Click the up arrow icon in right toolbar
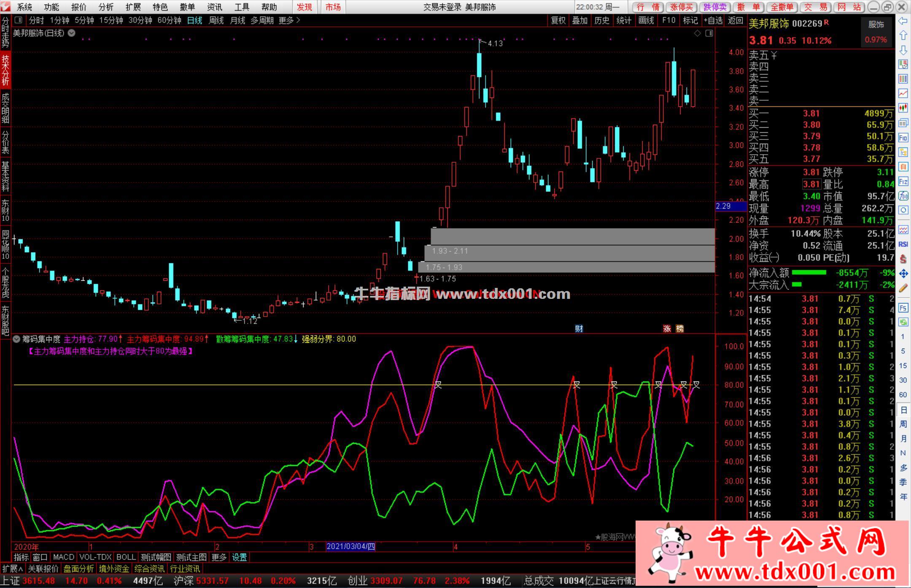911x588 pixels. [x=903, y=35]
